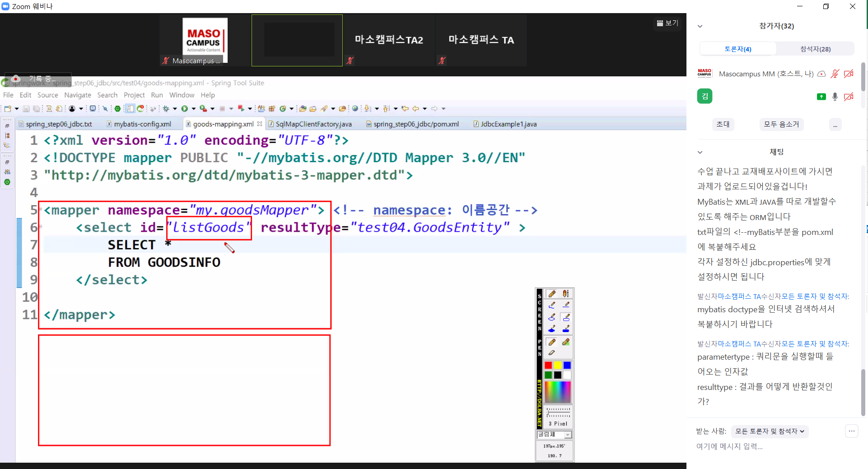This screenshot has width=868, height=469.
Task: Collapse the 참가자(32) participants panel
Action: pyautogui.click(x=700, y=26)
